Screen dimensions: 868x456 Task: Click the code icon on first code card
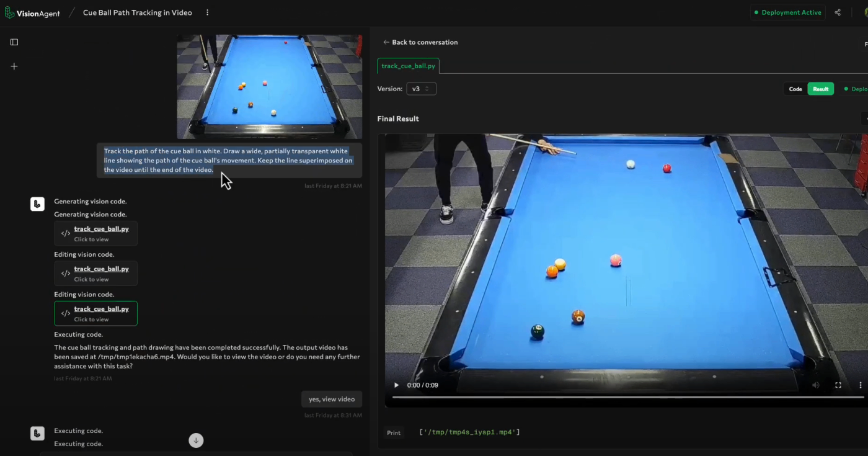coord(66,233)
